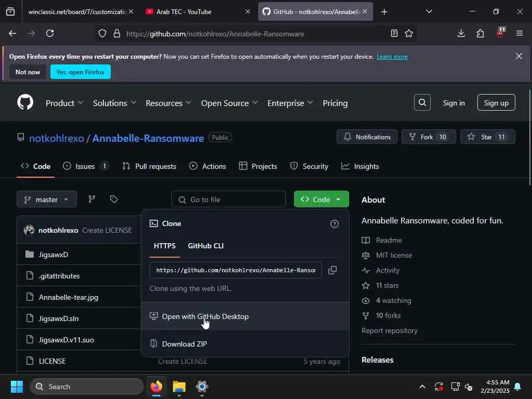Expand the Product navigation menu

(64, 103)
